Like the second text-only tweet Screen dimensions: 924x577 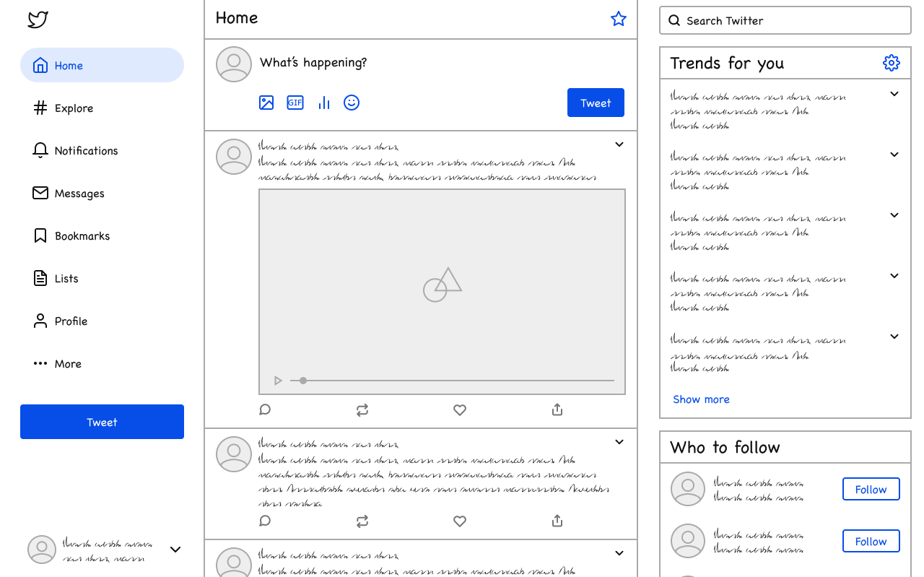coord(460,521)
